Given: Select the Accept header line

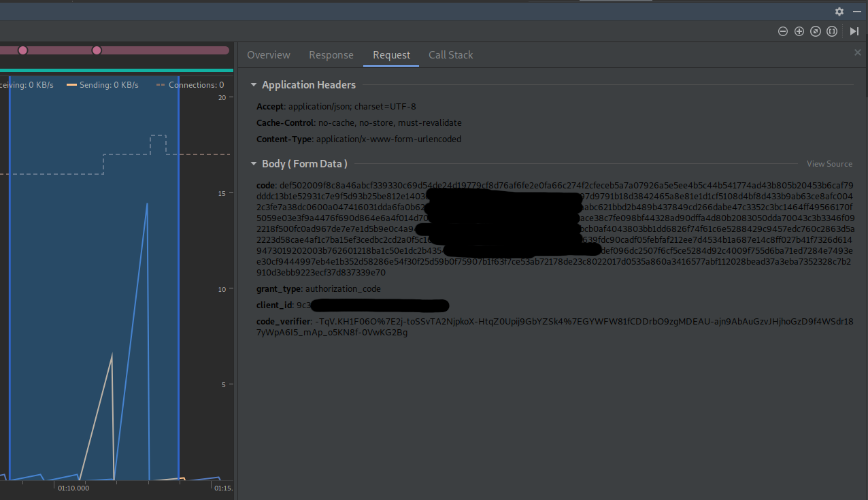Looking at the screenshot, I should 336,107.
